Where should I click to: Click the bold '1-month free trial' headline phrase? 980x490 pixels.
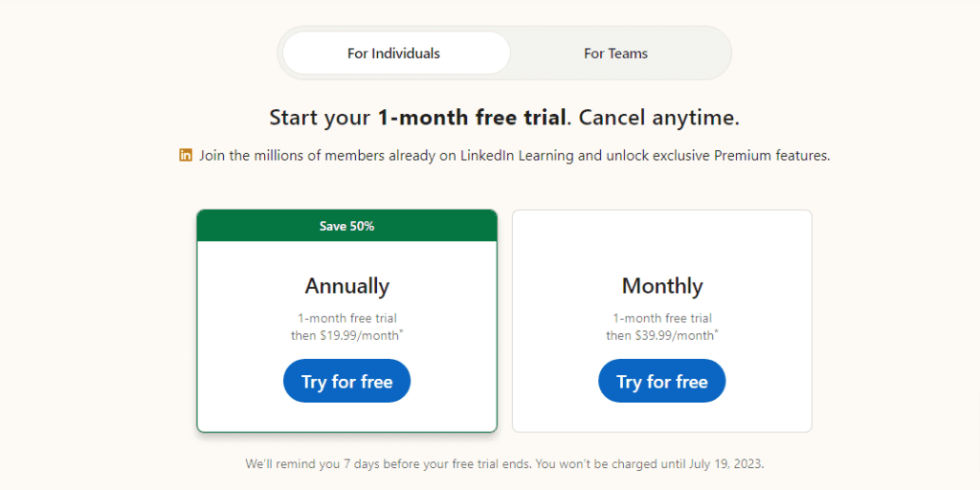pyautogui.click(x=471, y=118)
